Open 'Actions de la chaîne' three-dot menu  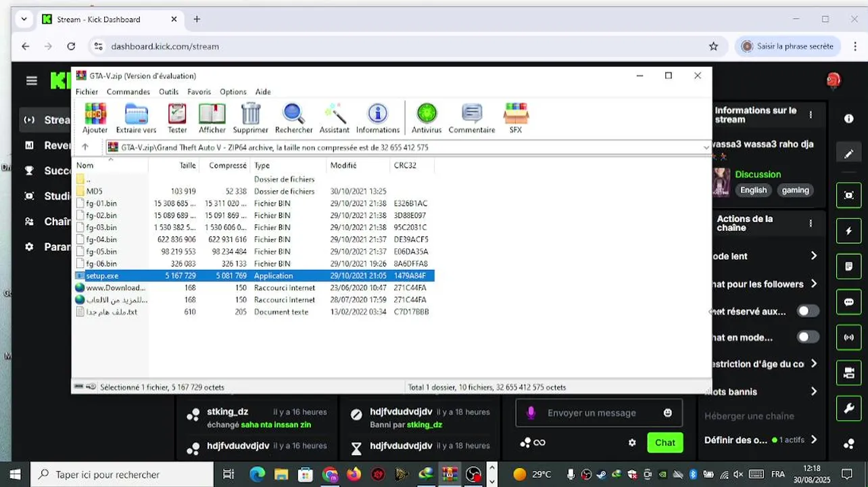point(811,223)
